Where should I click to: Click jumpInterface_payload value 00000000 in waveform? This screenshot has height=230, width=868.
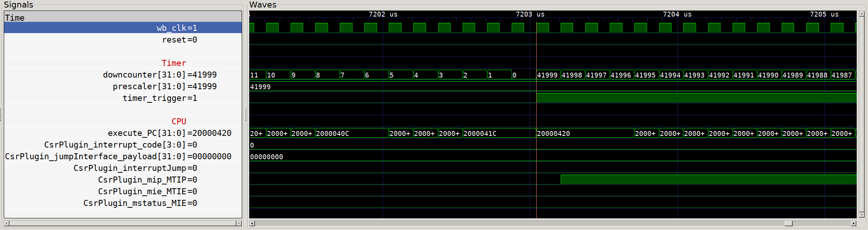pyautogui.click(x=267, y=157)
